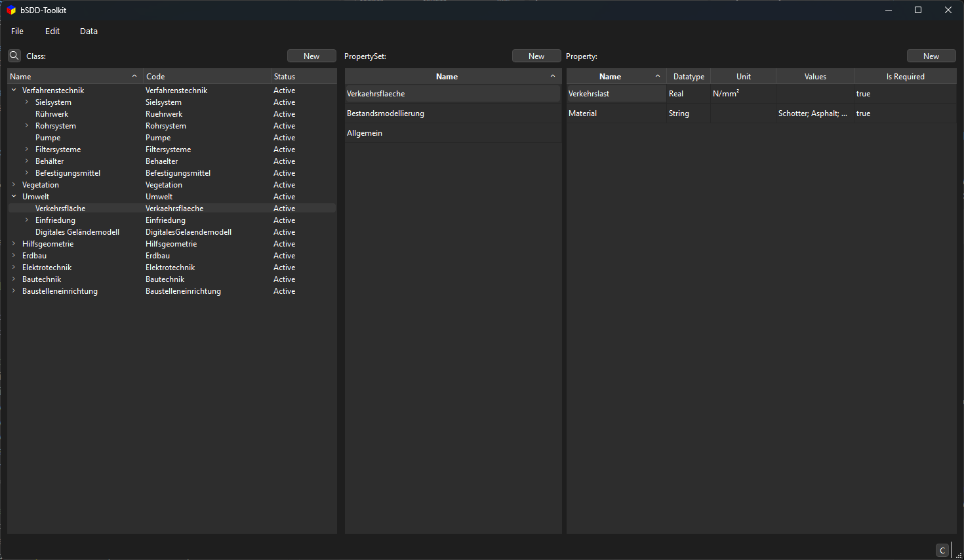Open the File menu
The width and height of the screenshot is (964, 560).
(16, 31)
